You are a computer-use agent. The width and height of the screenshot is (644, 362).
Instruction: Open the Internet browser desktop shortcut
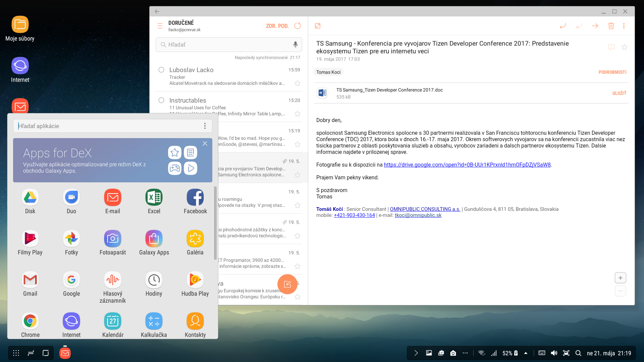(20, 70)
